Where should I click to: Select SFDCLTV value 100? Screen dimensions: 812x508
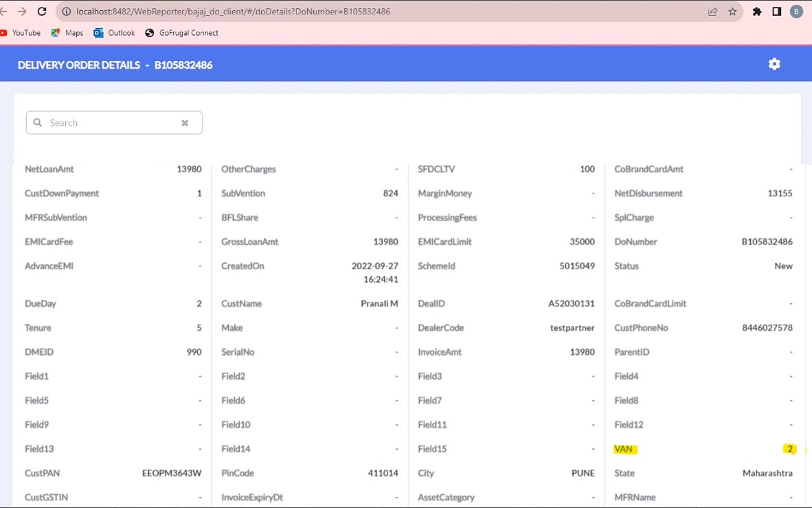click(587, 169)
